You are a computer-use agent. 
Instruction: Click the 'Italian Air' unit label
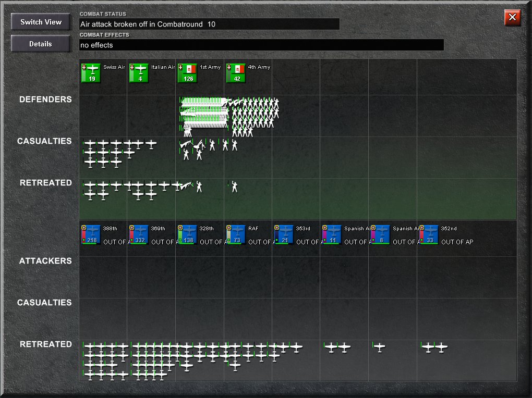(163, 67)
